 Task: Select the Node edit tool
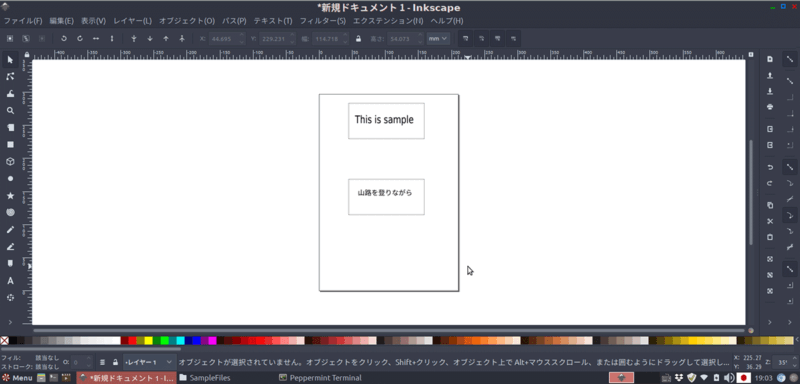(x=10, y=76)
